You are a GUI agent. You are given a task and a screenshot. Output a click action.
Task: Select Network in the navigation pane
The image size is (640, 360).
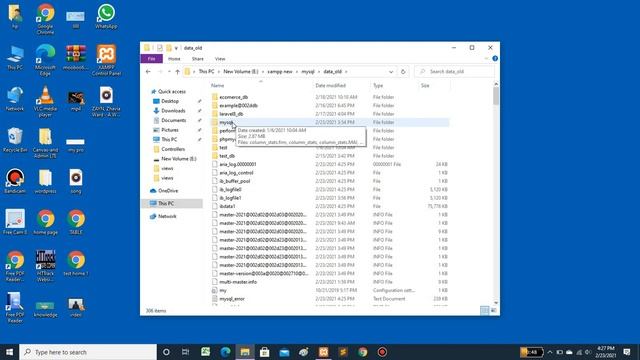pyautogui.click(x=167, y=216)
